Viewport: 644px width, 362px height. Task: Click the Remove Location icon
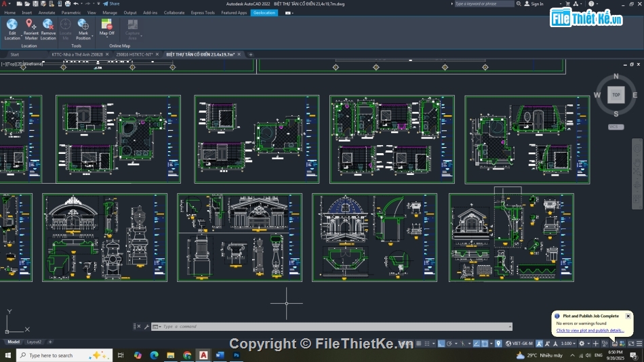(48, 24)
